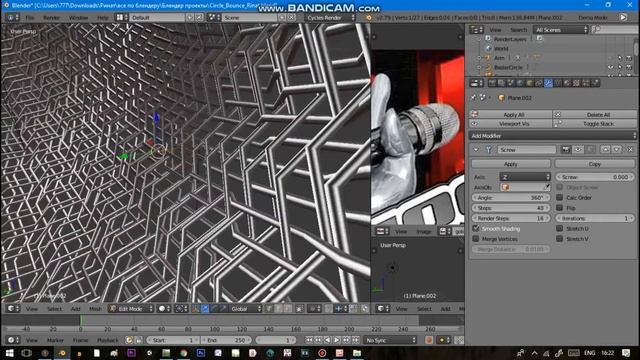The image size is (640, 360).
Task: Play animation forward in timeline
Action: tap(337, 340)
